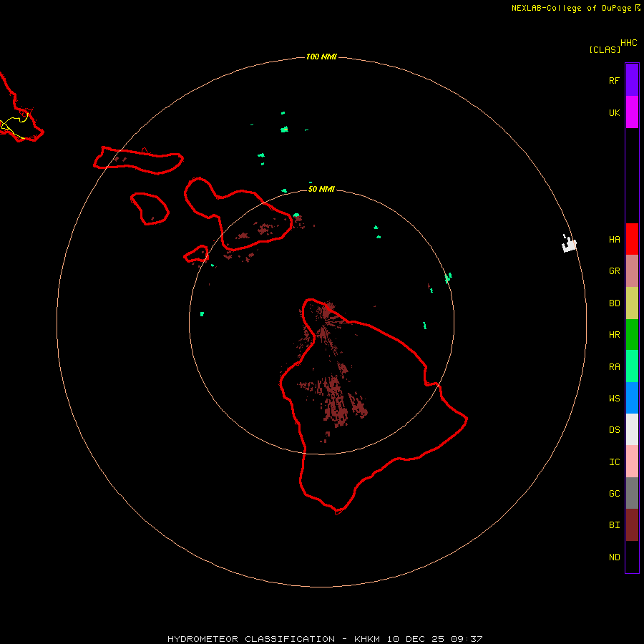
Task: Select the GR legend color block
Action: (632, 271)
